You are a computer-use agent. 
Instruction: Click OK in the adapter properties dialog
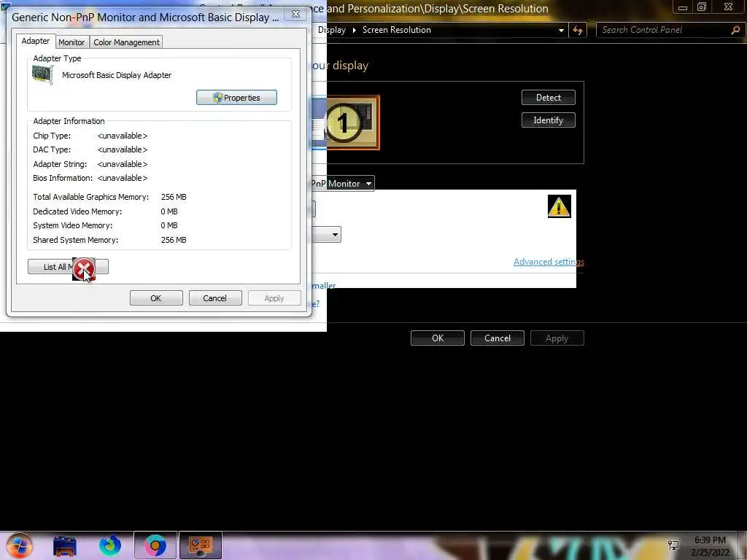click(x=156, y=298)
